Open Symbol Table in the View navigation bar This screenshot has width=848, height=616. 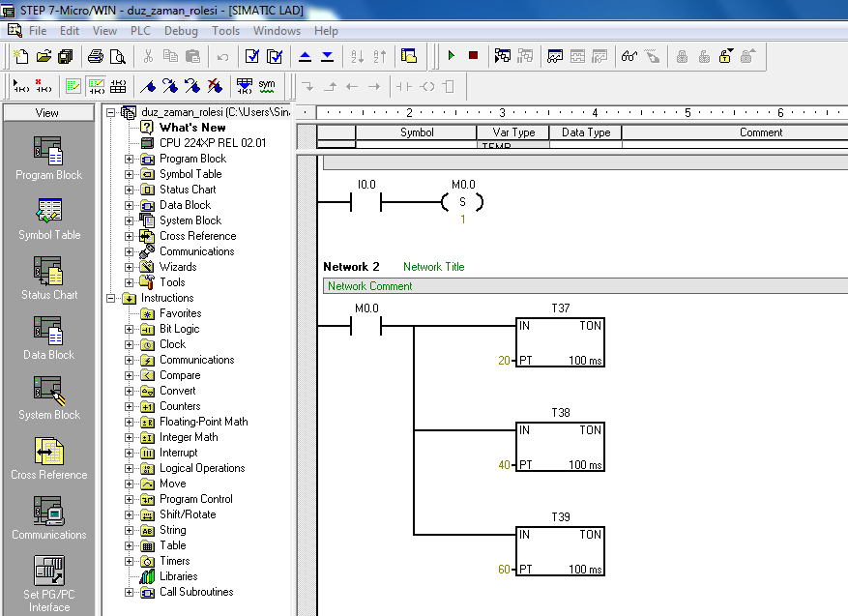[x=48, y=219]
